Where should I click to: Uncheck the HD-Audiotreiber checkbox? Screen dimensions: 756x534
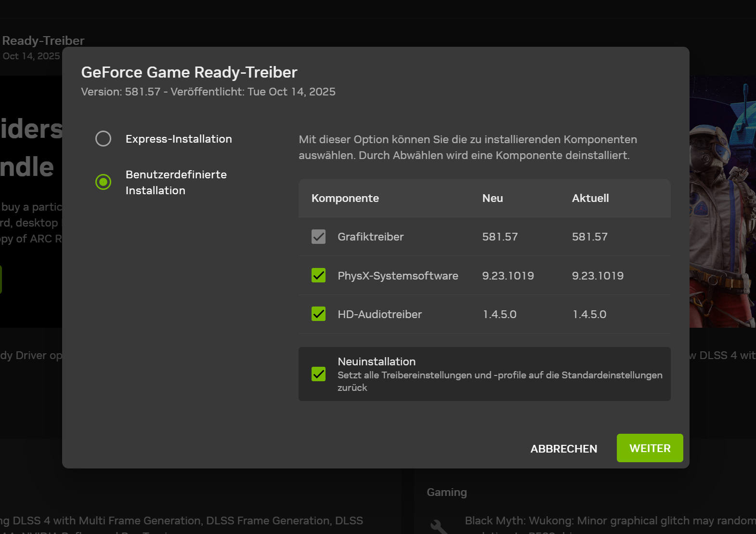[318, 314]
